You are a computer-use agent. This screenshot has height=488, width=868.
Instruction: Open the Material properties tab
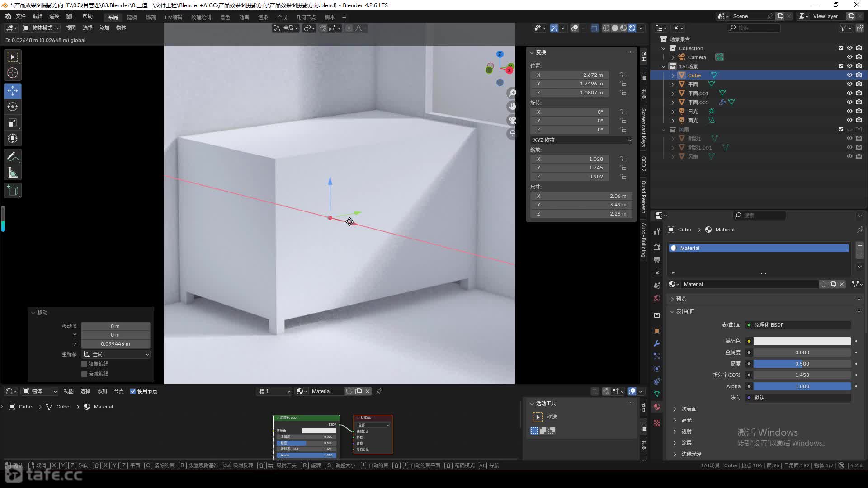click(x=657, y=407)
